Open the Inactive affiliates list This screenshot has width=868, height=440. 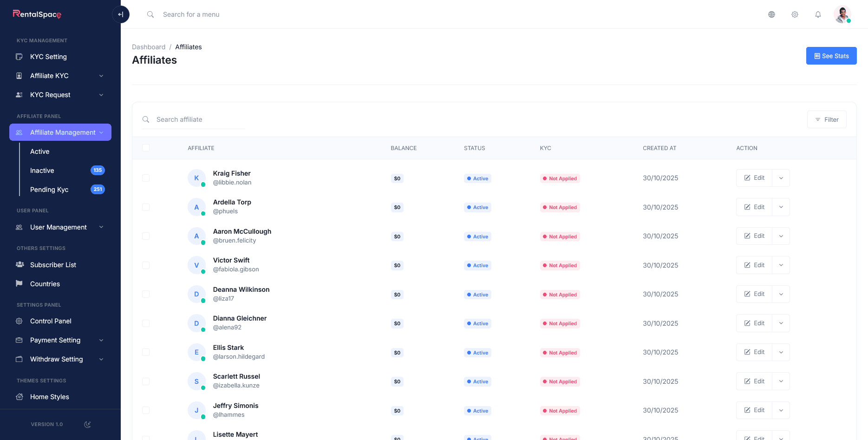coord(42,171)
